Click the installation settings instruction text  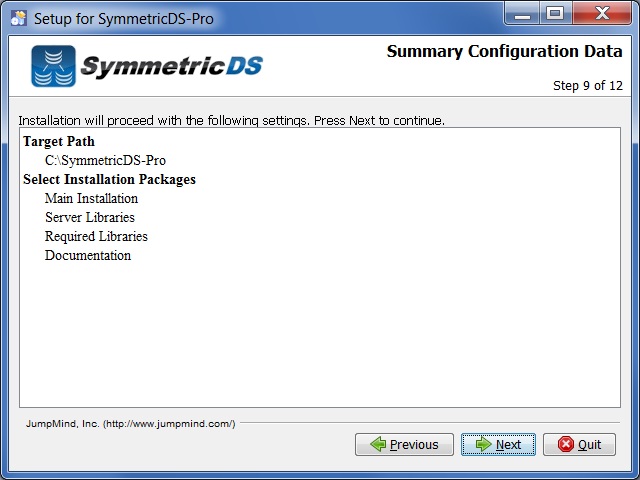click(x=231, y=121)
